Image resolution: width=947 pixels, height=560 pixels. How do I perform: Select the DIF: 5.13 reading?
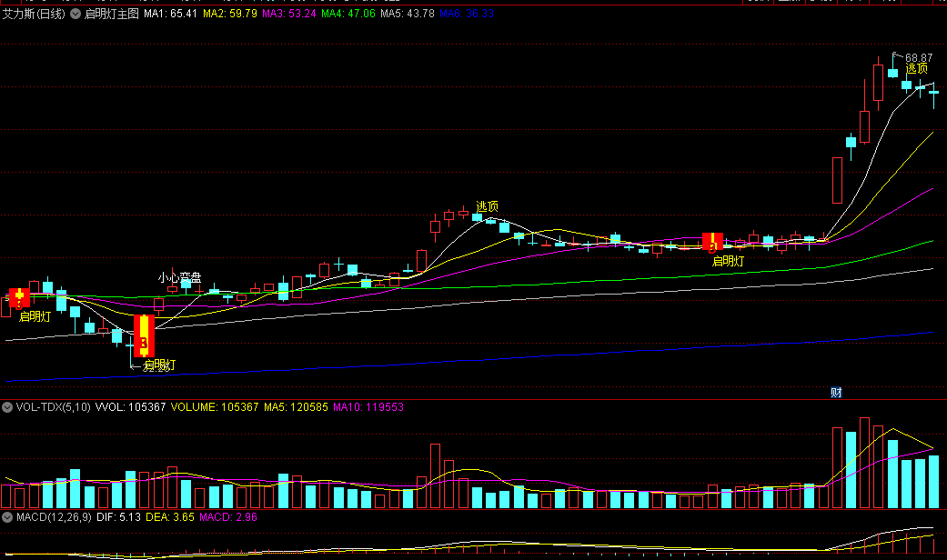[x=118, y=517]
